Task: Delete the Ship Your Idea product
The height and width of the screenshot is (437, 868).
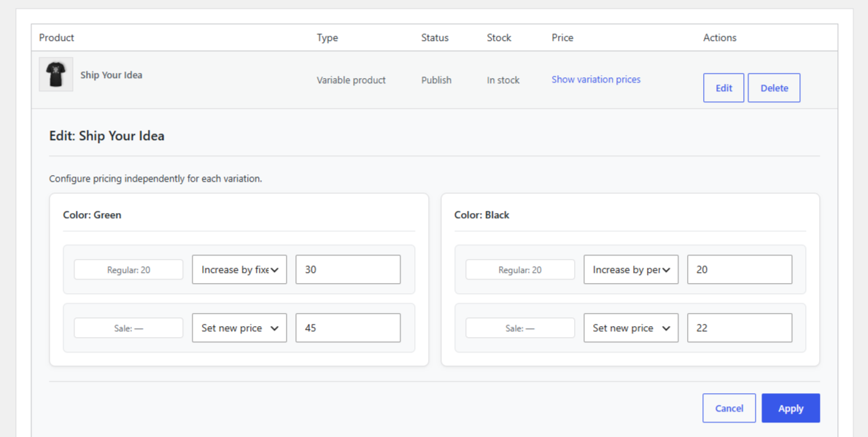Action: tap(774, 88)
